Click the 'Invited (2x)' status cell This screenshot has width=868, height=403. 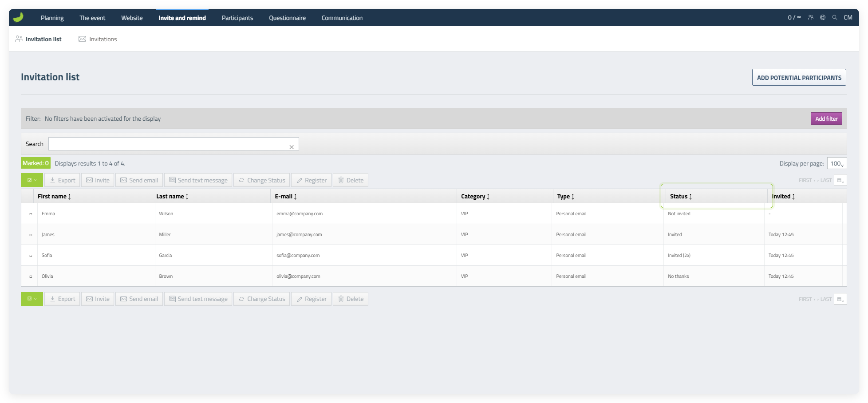click(x=679, y=255)
